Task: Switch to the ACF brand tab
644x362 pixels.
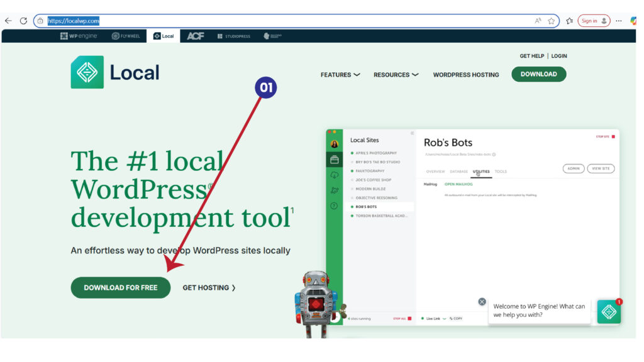Action: click(196, 36)
